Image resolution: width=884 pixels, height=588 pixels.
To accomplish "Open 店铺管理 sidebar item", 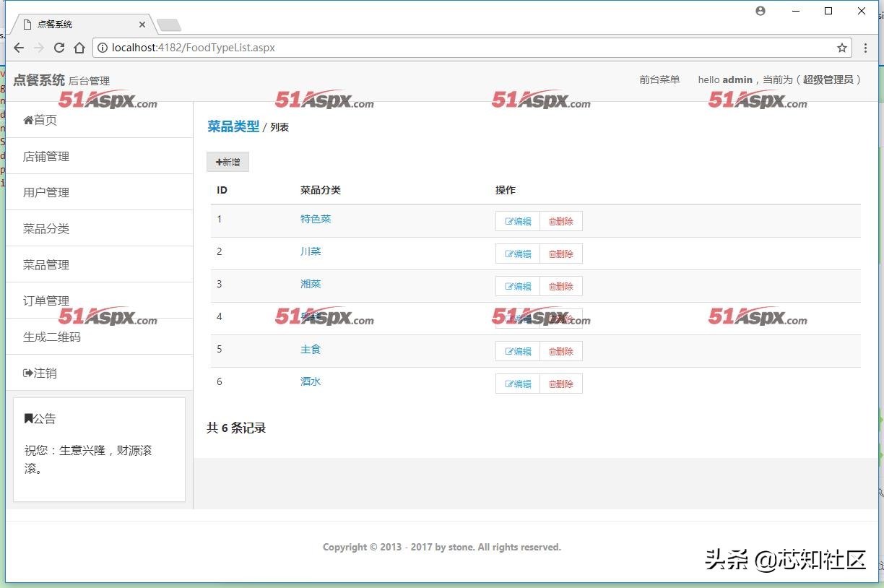I will (x=100, y=156).
